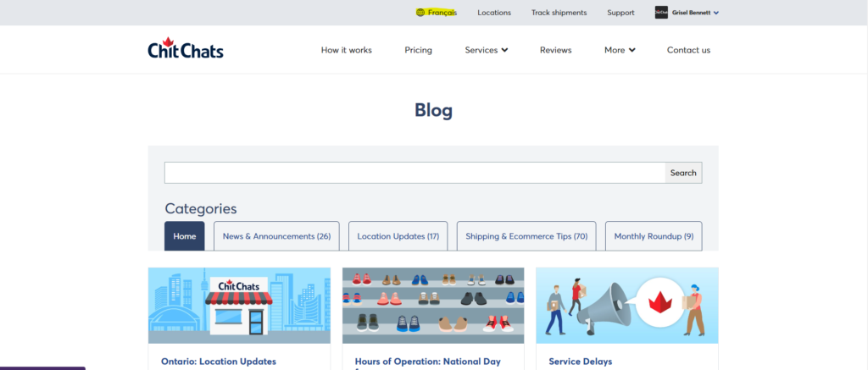This screenshot has width=868, height=370.
Task: Open the Service Delays post title
Action: (x=581, y=362)
